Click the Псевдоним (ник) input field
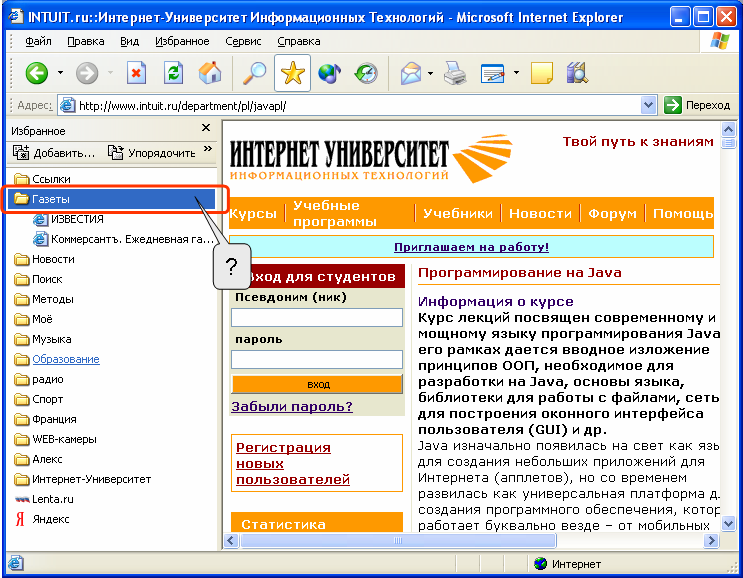 (317, 317)
